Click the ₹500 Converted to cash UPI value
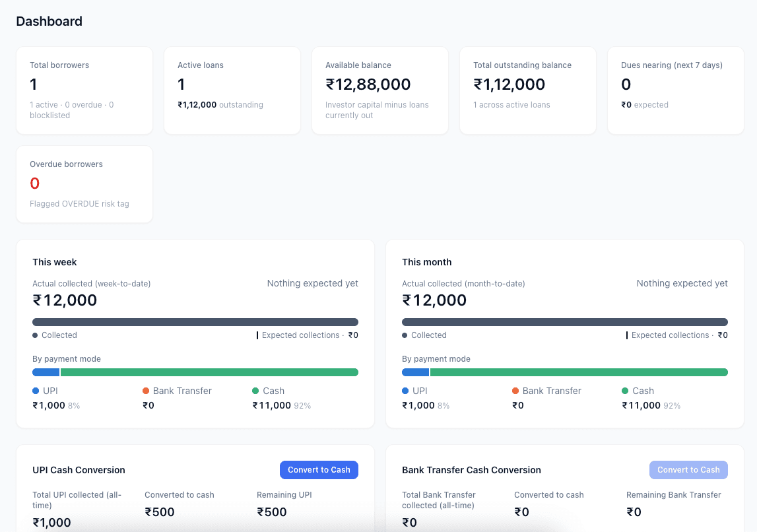757x532 pixels. coord(159,512)
